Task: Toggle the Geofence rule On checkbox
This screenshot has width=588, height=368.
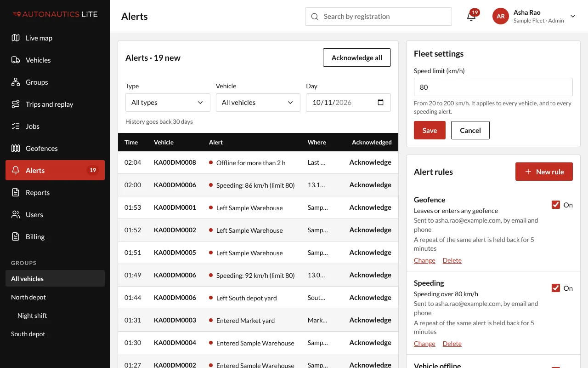Action: [x=556, y=205]
